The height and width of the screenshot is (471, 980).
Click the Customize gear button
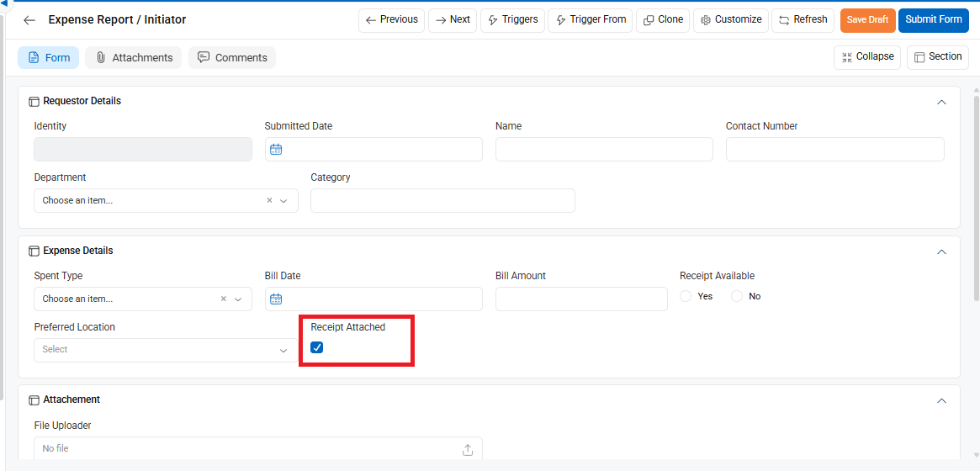pos(731,20)
